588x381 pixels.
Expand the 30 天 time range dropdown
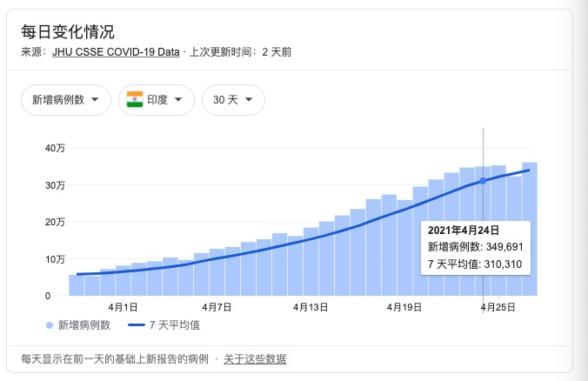(233, 100)
